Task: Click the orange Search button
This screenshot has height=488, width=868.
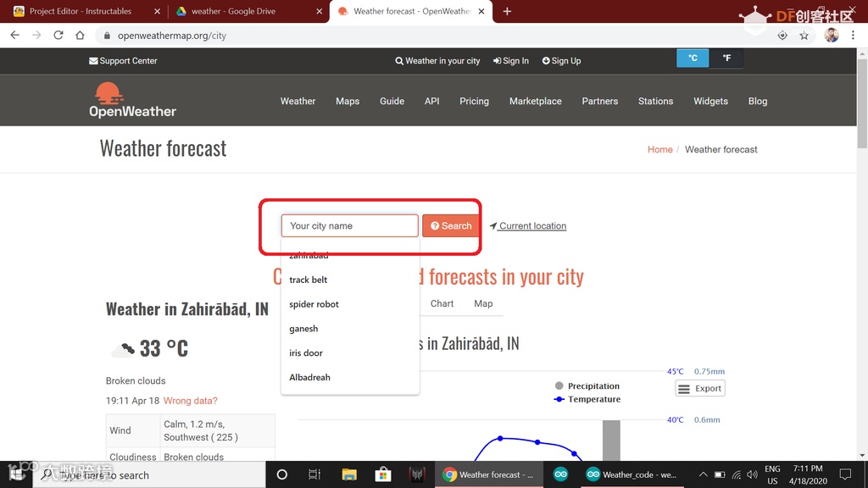Action: tap(451, 225)
